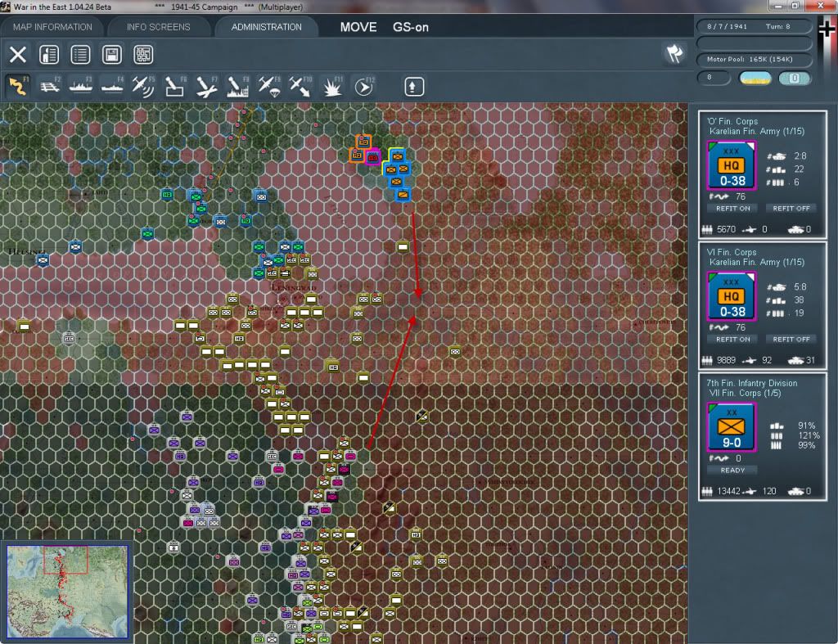
Task: Click the double flags icon
Action: point(675,53)
